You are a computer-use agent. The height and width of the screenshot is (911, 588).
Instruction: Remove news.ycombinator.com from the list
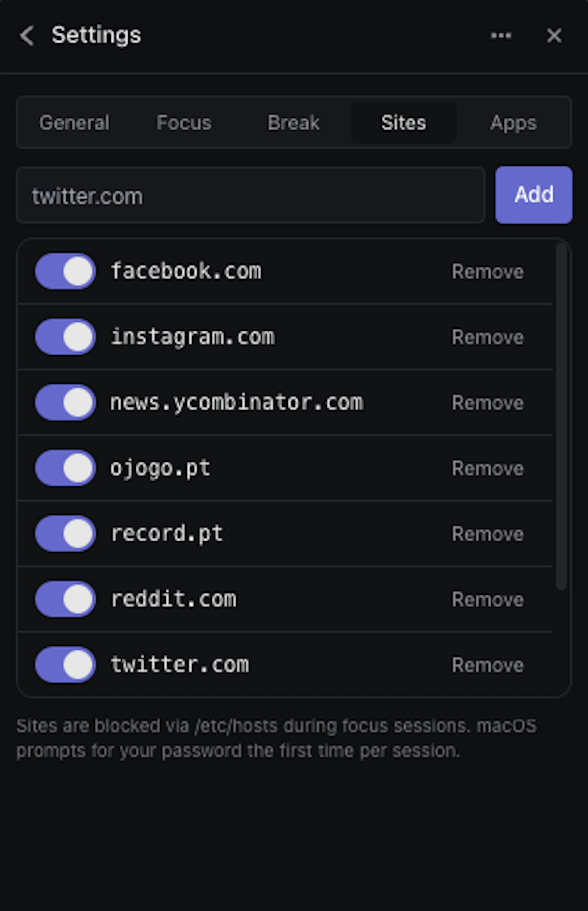click(x=488, y=403)
